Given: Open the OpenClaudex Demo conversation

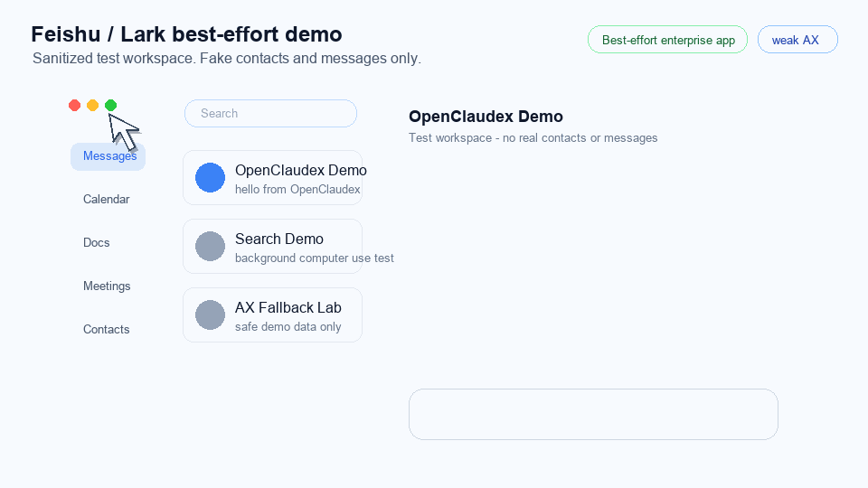Looking at the screenshot, I should [272, 178].
